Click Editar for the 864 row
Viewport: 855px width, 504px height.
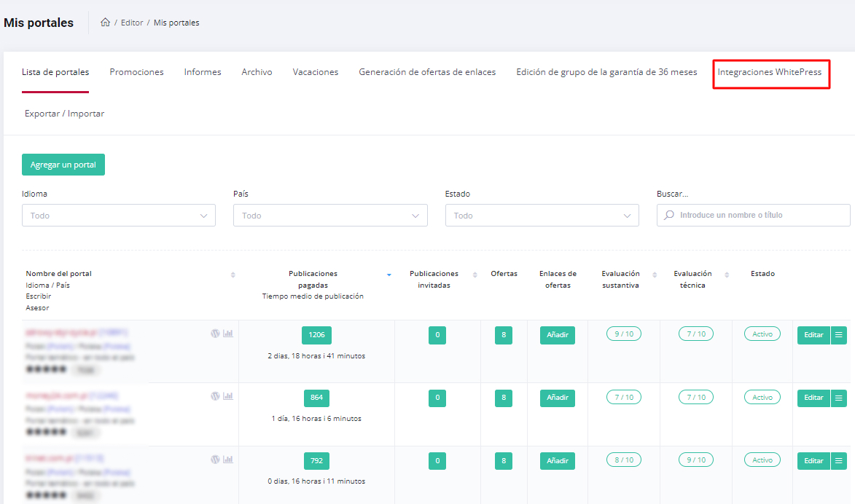(x=813, y=398)
